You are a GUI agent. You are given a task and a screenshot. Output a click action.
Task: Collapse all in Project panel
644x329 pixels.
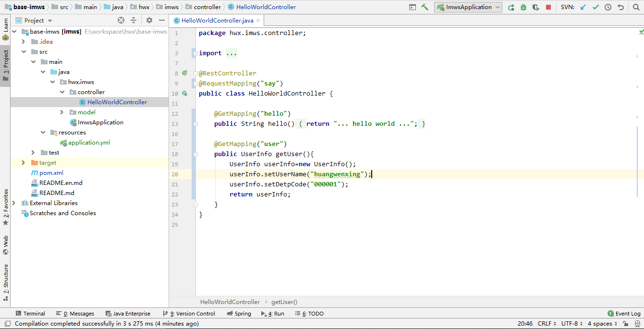pyautogui.click(x=134, y=20)
